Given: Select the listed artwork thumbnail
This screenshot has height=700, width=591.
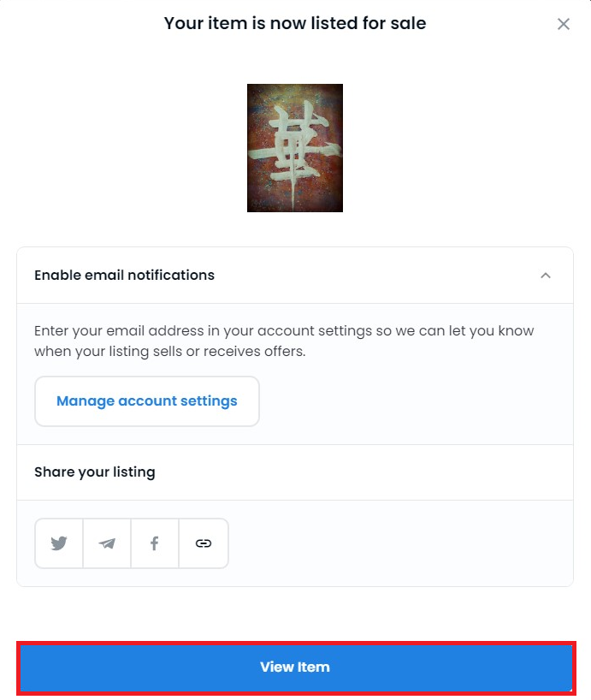Looking at the screenshot, I should (x=295, y=148).
